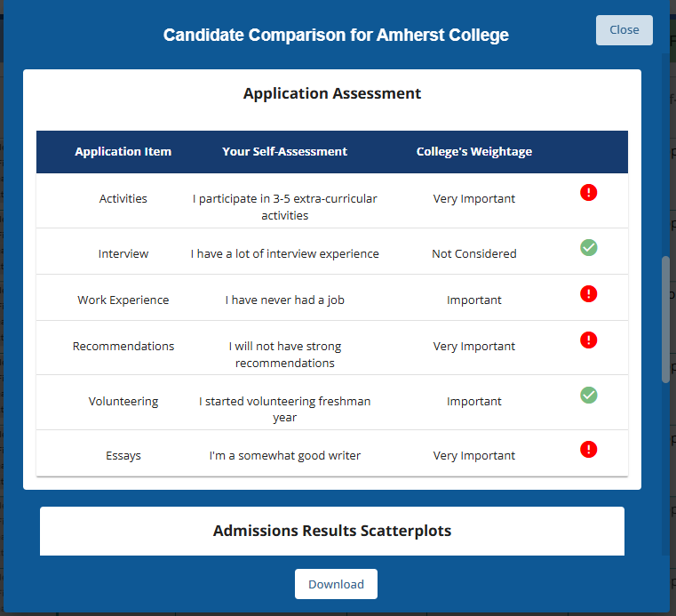Click the Activities row label

tap(123, 198)
